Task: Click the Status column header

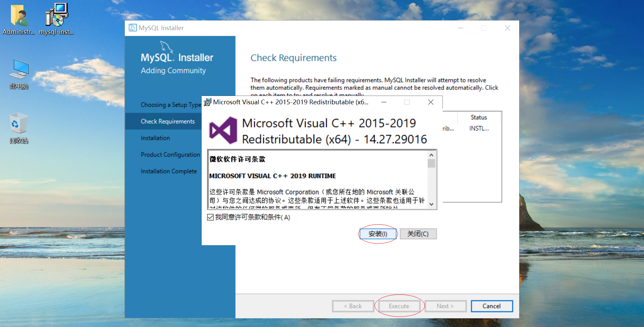Action: point(479,117)
